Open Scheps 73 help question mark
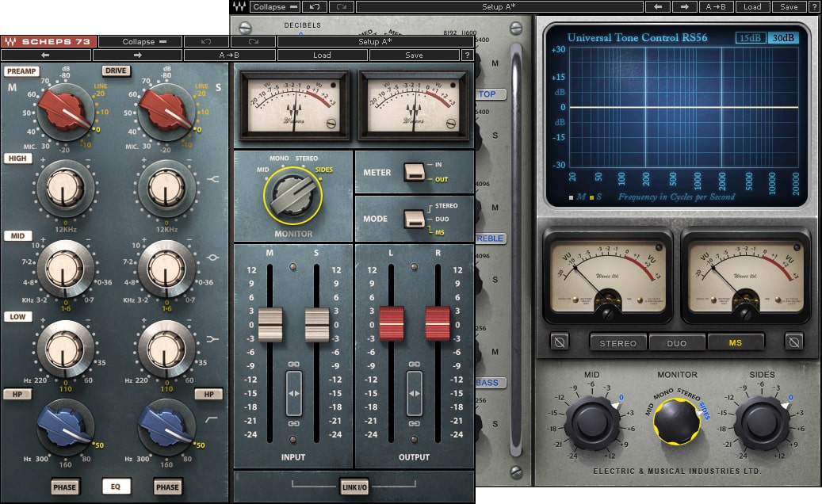 (x=467, y=55)
